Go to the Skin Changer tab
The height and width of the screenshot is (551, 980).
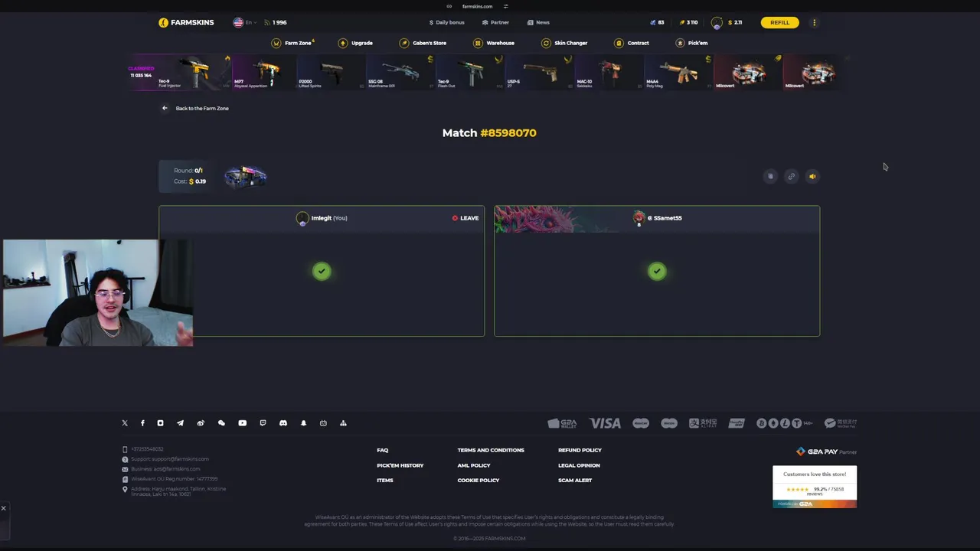click(x=564, y=43)
